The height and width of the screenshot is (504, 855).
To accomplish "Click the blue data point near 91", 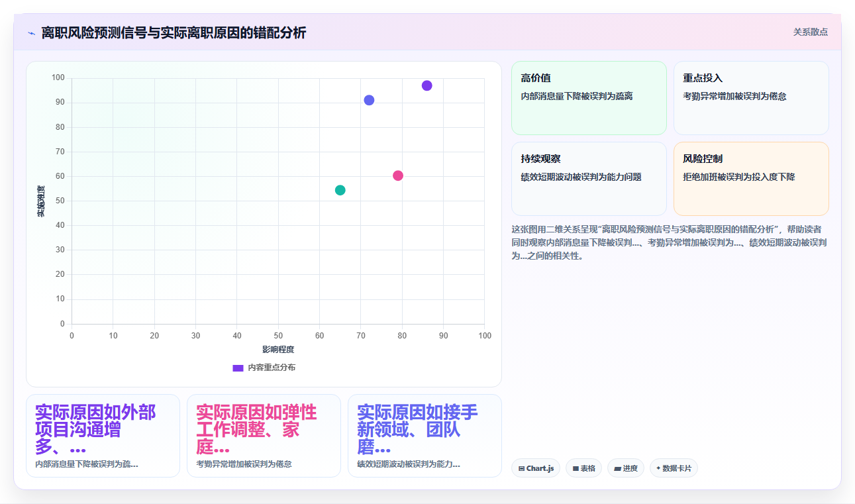I will (x=369, y=100).
